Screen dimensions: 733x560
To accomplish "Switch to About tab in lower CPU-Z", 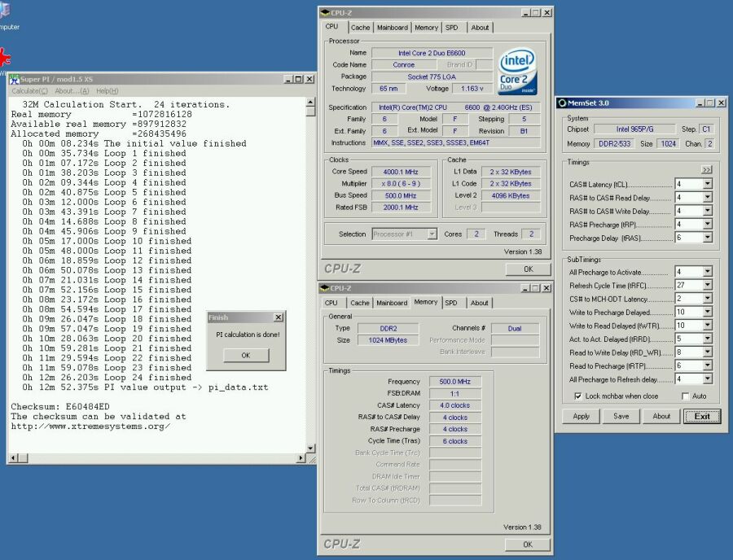I will tap(479, 303).
